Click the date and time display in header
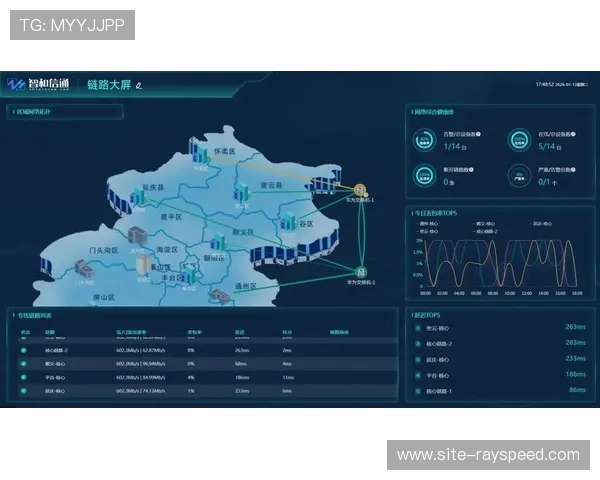The height and width of the screenshot is (480, 600). 562,84
